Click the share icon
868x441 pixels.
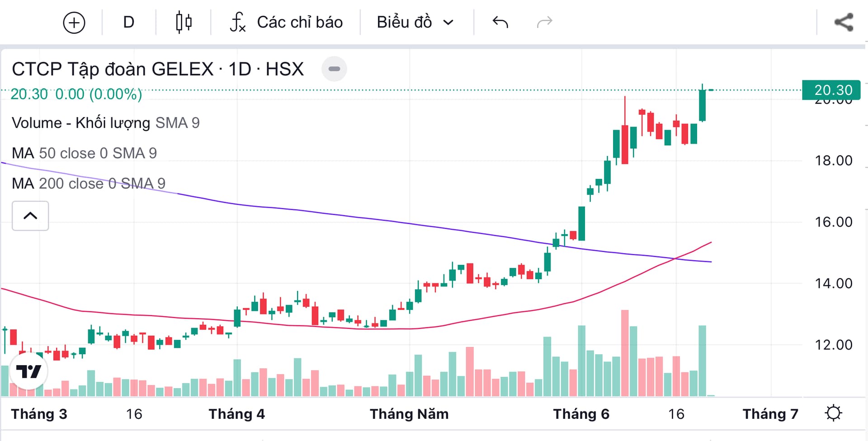click(844, 23)
